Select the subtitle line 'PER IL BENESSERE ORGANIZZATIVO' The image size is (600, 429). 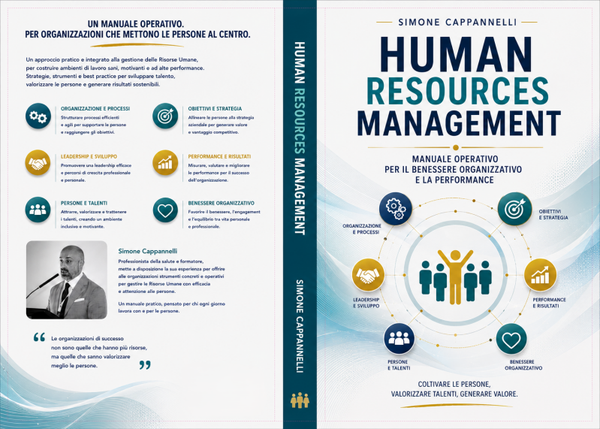[x=453, y=169]
